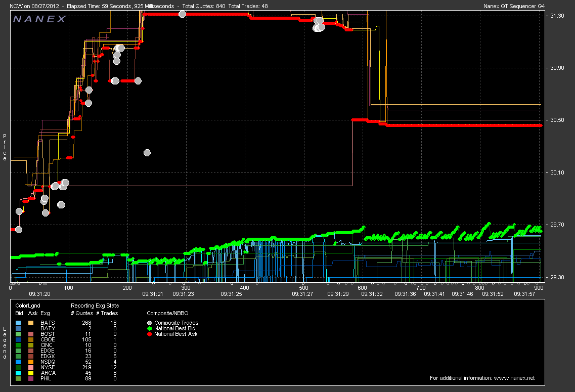575x392 pixels.
Task: Pick the PHIL bid color swatch
Action: click(18, 378)
